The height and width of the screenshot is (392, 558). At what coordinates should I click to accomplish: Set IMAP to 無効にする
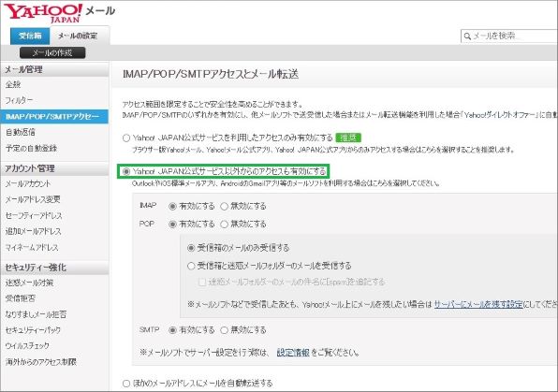pyautogui.click(x=224, y=207)
